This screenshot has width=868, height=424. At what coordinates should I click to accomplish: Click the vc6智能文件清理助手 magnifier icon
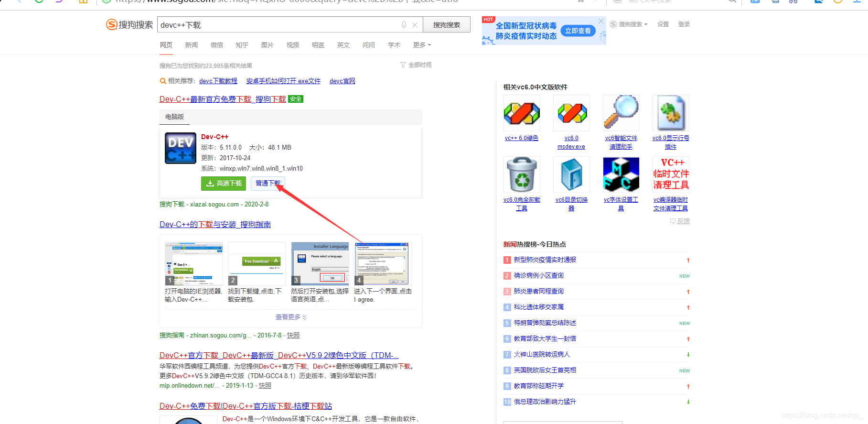(621, 113)
